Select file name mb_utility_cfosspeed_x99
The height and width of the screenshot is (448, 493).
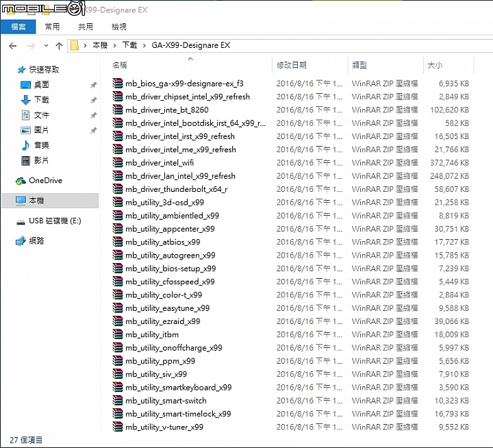coord(170,282)
